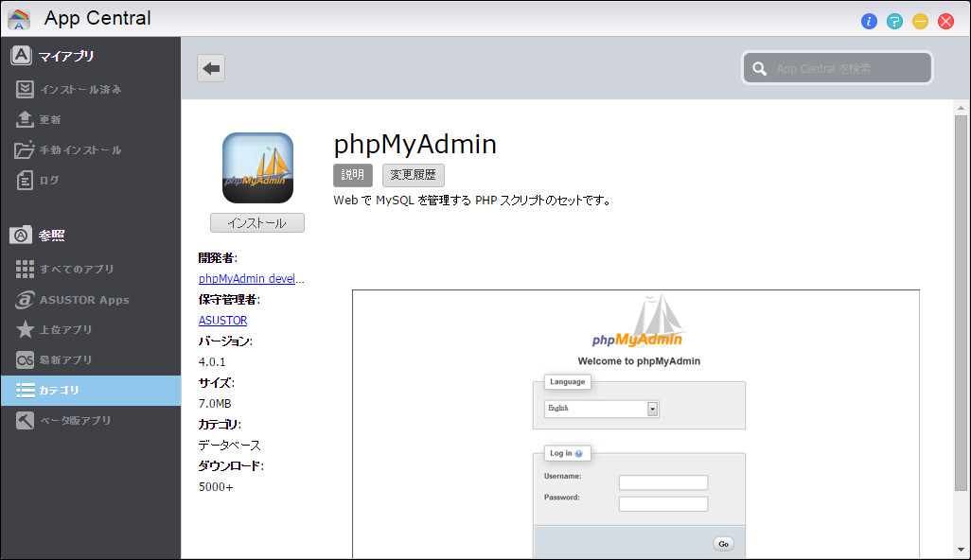Select the 説明 tab
The width and height of the screenshot is (971, 560).
352,175
